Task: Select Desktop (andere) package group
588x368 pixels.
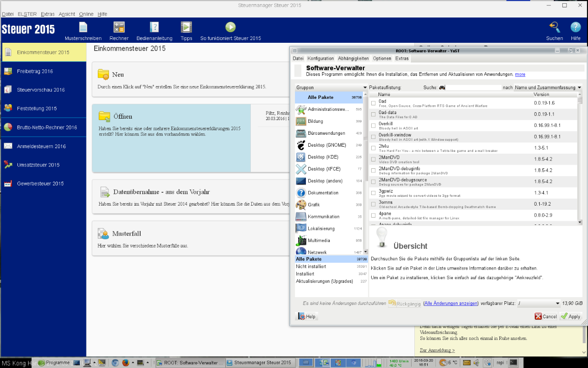Action: (x=329, y=181)
